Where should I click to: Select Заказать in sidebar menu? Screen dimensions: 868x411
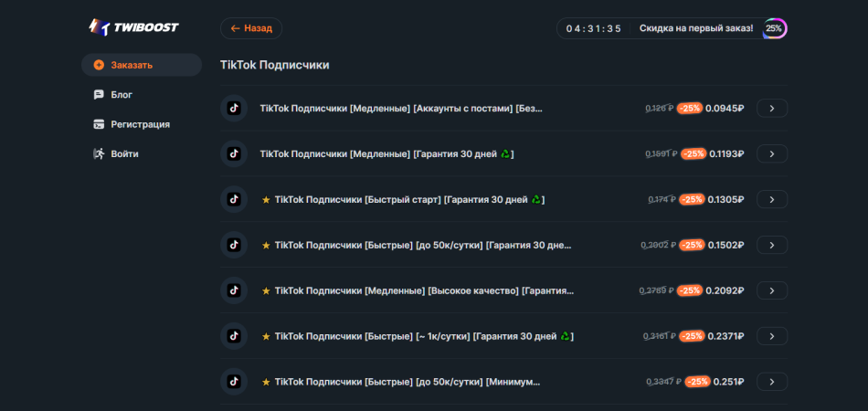(x=132, y=65)
